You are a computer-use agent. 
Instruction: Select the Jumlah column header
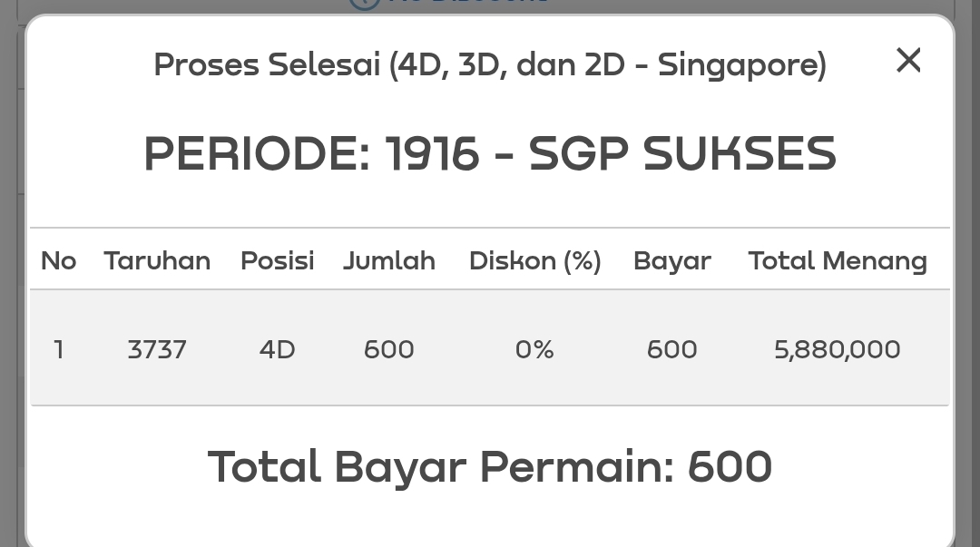tap(389, 261)
